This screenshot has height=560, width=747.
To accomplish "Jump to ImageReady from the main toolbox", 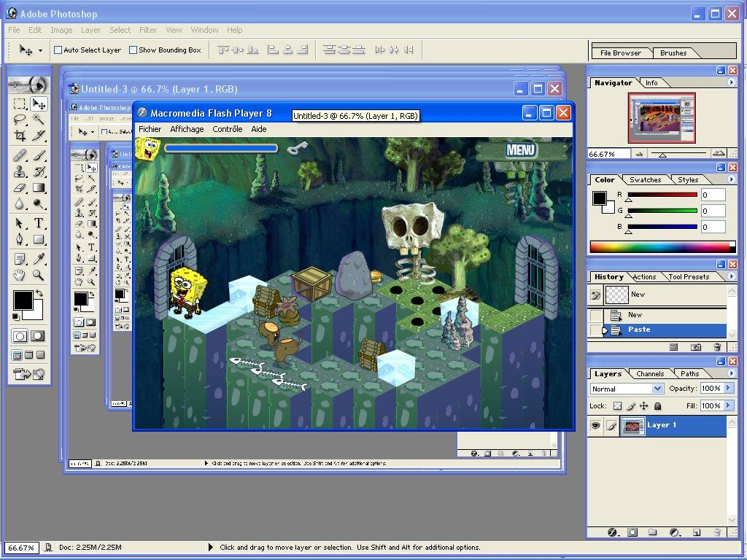I will click(x=29, y=374).
